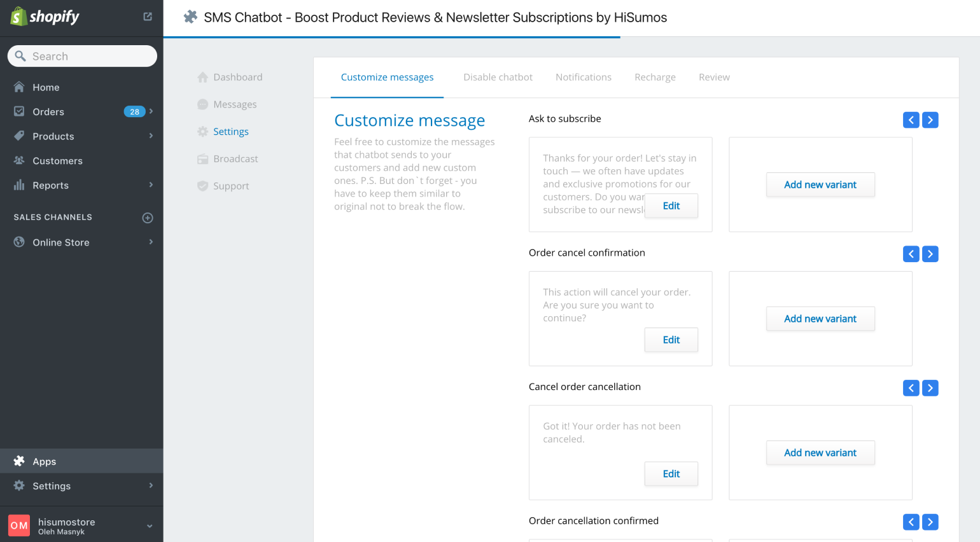Open Support in app menu
The height and width of the screenshot is (542, 980).
tap(231, 186)
